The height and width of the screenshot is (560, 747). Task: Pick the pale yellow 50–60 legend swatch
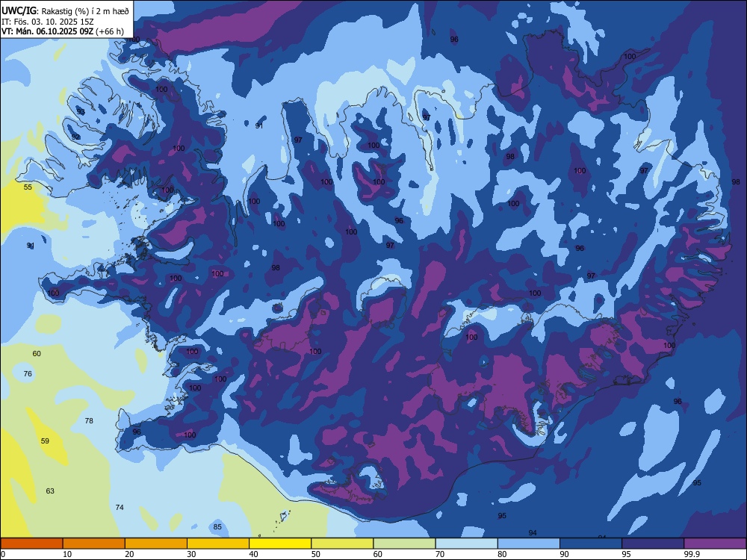point(342,544)
